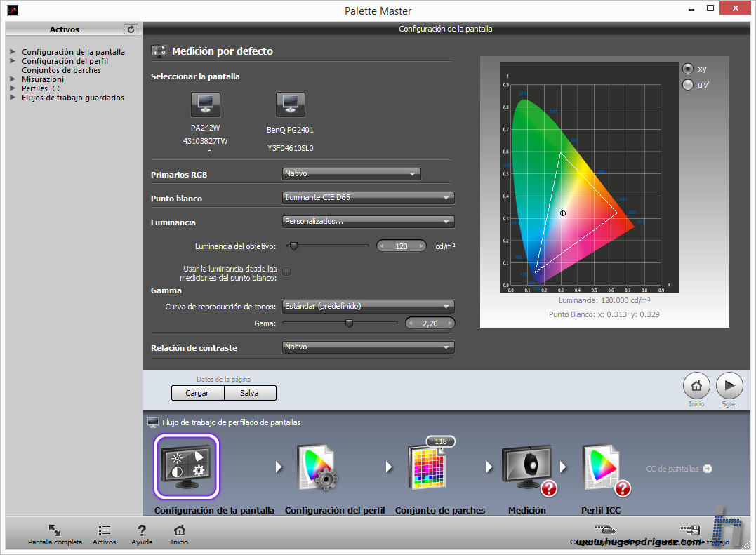
Task: Select the PA242W monitor icon
Action: pyautogui.click(x=205, y=104)
